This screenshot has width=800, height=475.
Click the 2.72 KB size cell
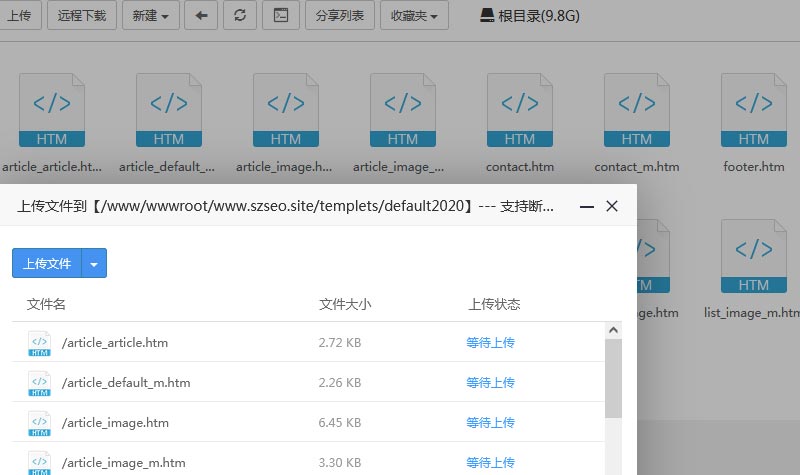[340, 343]
